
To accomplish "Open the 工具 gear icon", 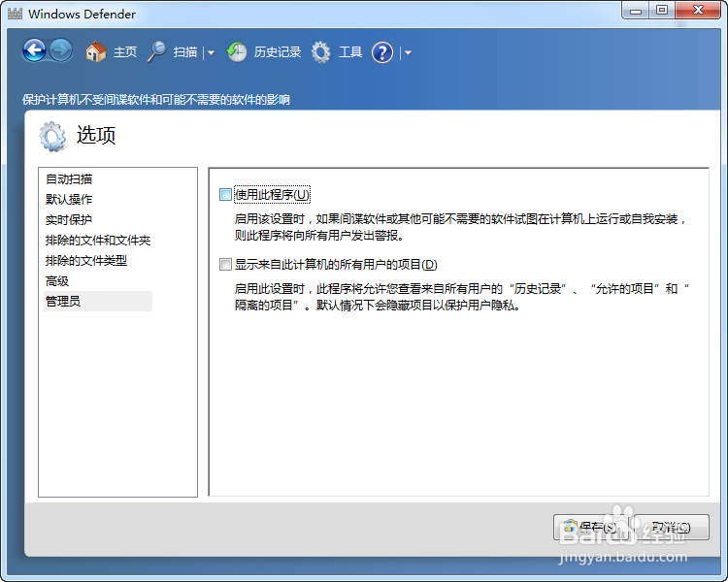I will pyautogui.click(x=321, y=52).
